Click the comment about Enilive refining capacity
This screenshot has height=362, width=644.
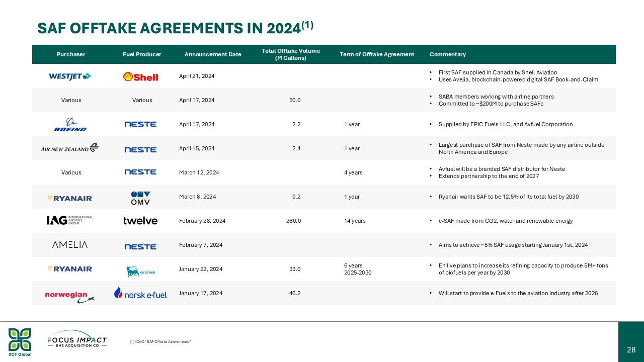[523, 269]
